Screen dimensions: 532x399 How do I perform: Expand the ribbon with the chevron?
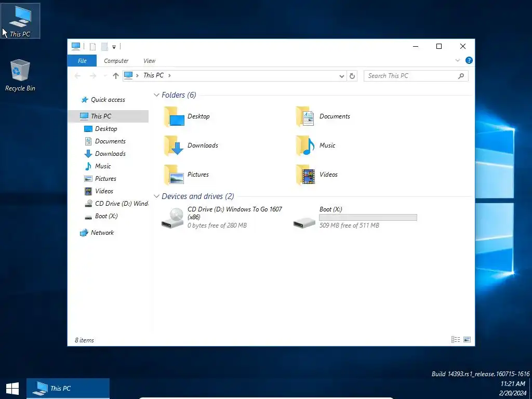click(457, 60)
